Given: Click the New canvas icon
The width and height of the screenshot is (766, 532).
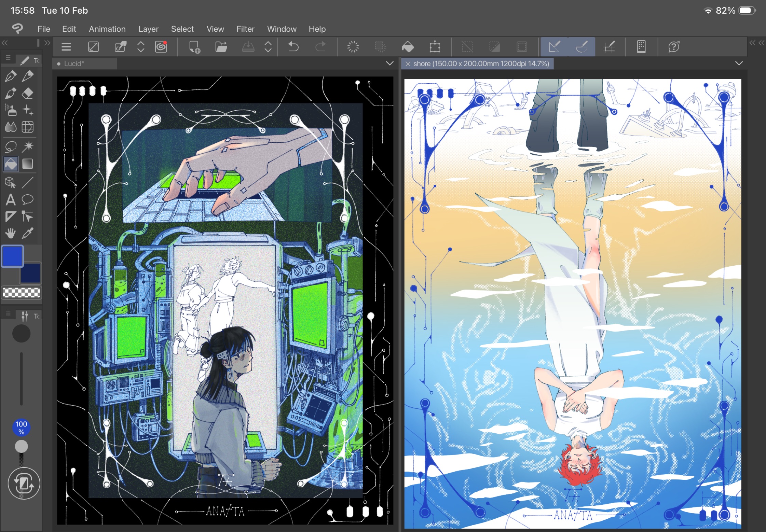Looking at the screenshot, I should point(194,46).
